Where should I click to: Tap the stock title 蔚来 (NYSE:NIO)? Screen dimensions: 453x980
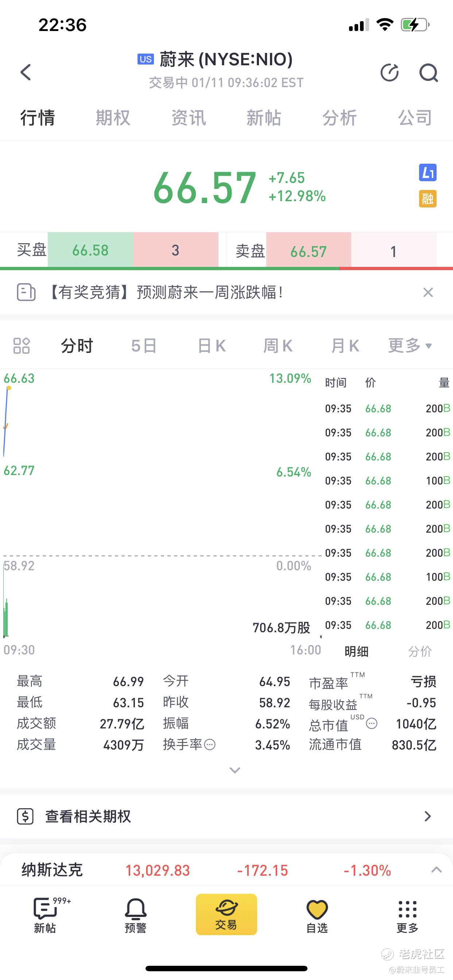click(x=226, y=59)
